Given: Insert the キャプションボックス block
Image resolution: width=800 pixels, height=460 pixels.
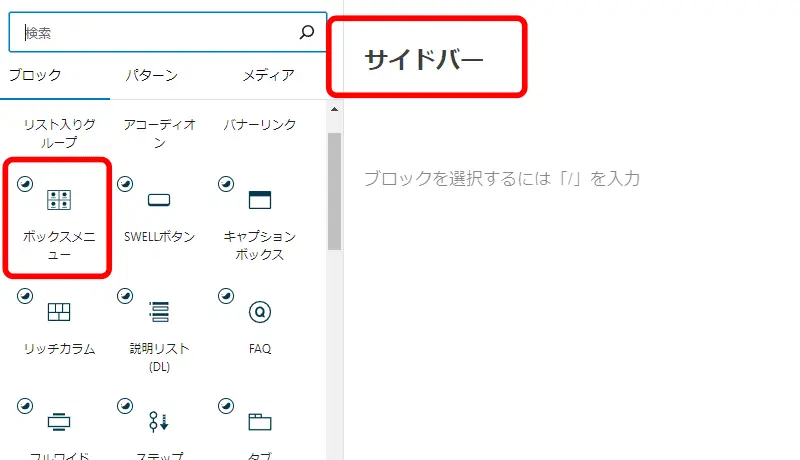Looking at the screenshot, I should 259,218.
